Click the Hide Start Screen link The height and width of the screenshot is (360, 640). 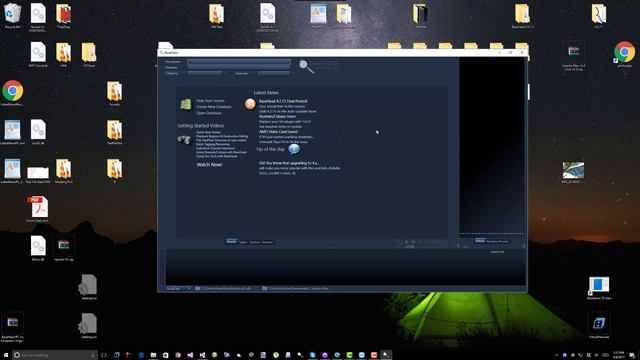[x=210, y=101]
